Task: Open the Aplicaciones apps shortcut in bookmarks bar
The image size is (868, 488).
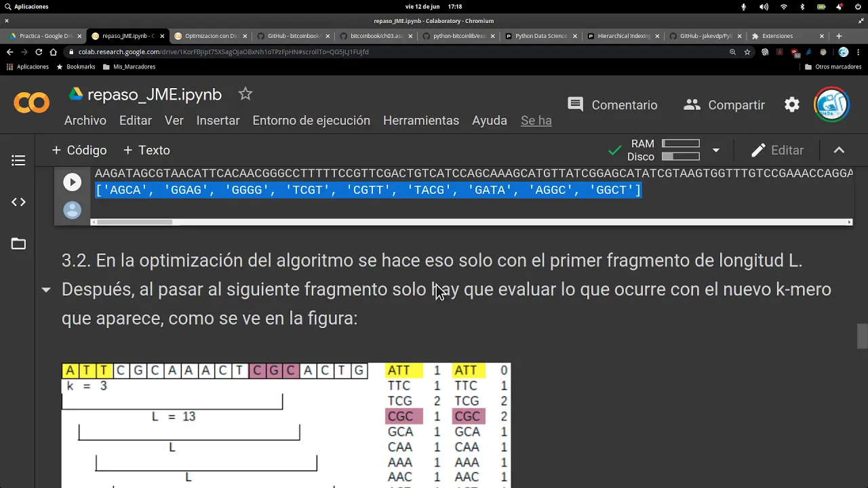Action: click(28, 66)
